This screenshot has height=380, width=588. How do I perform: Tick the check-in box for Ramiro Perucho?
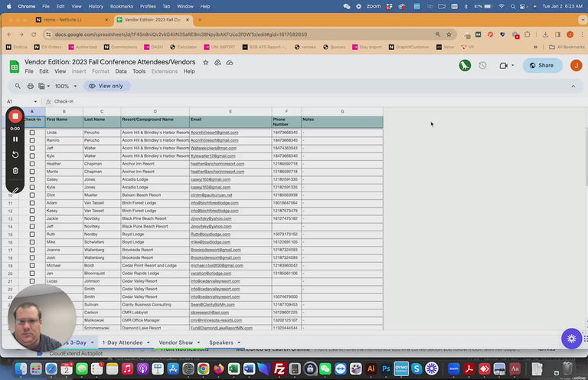(x=32, y=140)
